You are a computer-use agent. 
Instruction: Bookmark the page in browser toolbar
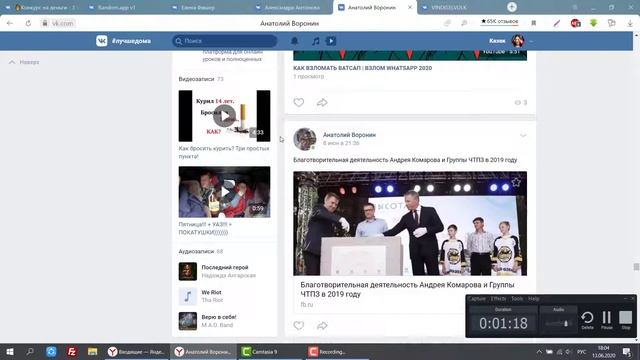pyautogui.click(x=533, y=23)
